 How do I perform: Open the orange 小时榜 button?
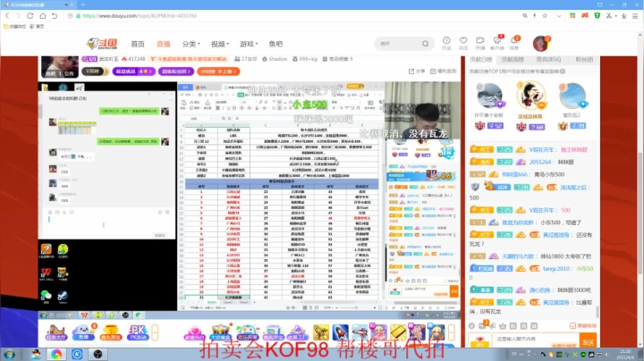pyautogui.click(x=218, y=71)
